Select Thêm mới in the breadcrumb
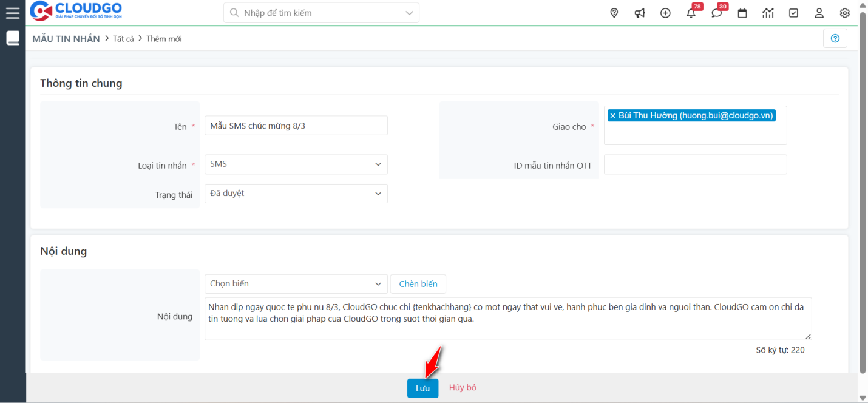Image resolution: width=868 pixels, height=403 pixels. click(x=164, y=38)
